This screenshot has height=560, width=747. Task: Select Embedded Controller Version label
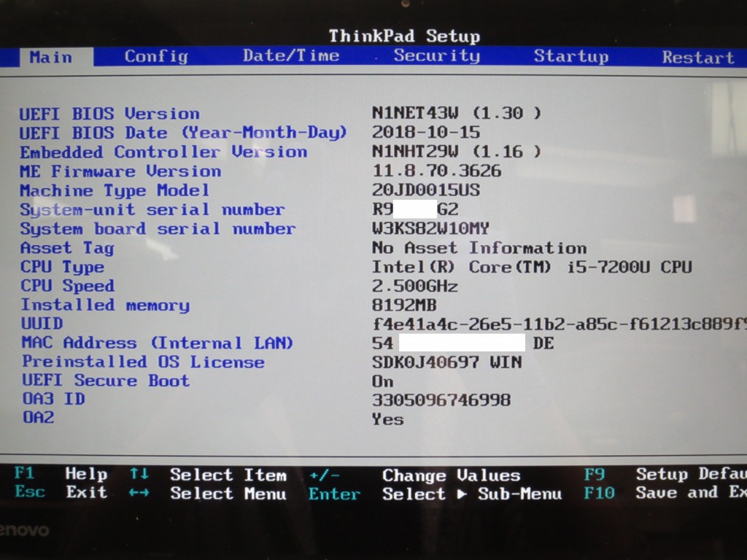point(163,152)
